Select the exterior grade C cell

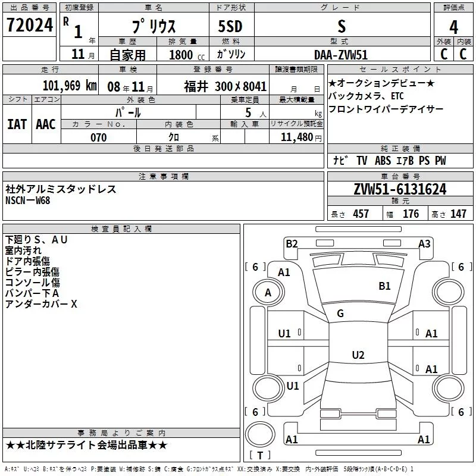(x=444, y=54)
